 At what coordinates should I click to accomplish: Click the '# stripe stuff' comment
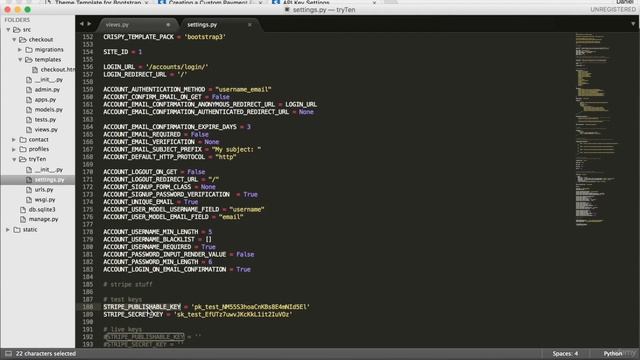128,284
